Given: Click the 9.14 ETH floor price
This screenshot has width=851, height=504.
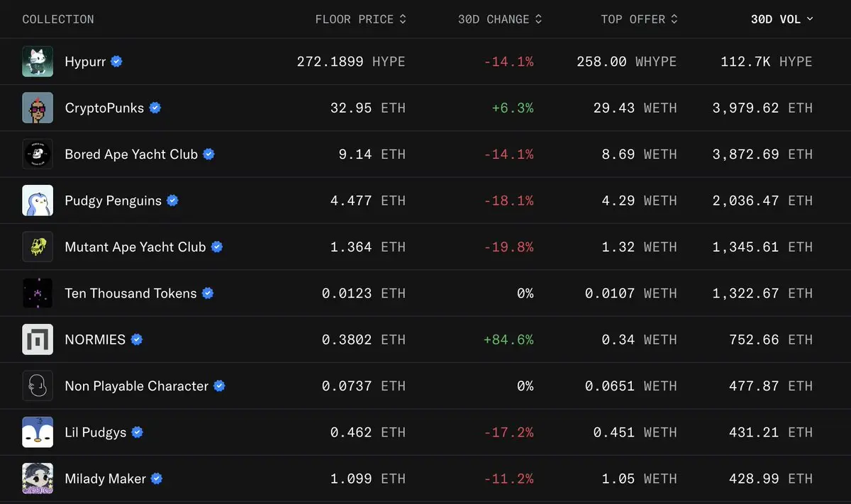Looking at the screenshot, I should point(372,154).
